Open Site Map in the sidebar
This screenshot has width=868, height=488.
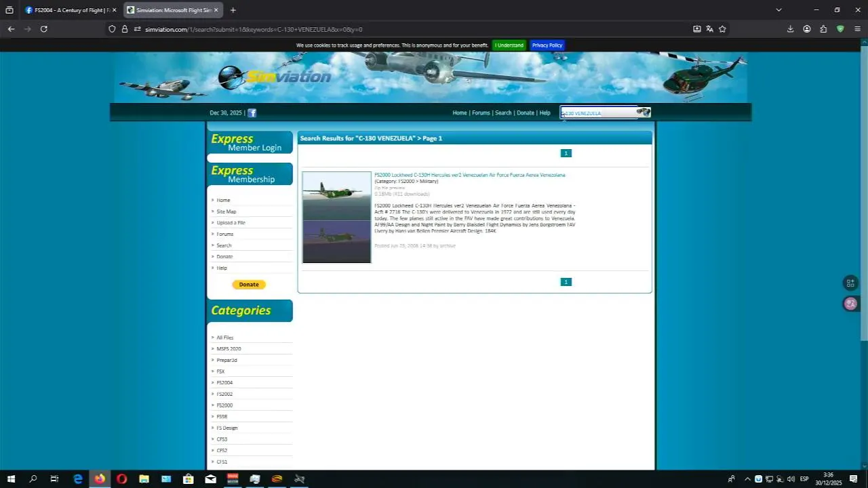226,211
